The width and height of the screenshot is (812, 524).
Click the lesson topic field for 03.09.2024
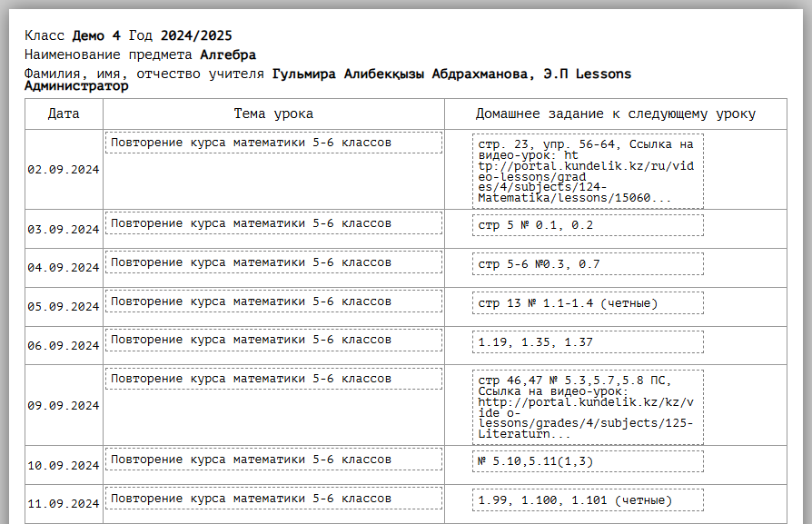pyautogui.click(x=273, y=223)
